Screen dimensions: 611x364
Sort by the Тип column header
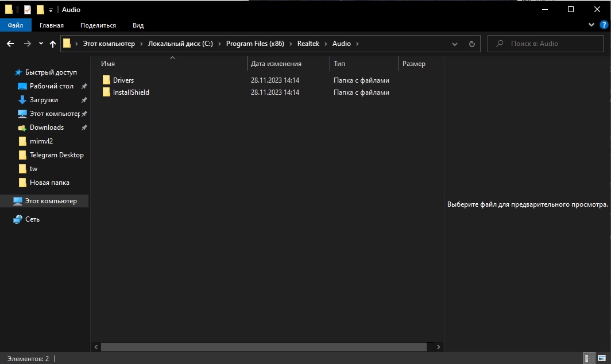click(x=339, y=64)
